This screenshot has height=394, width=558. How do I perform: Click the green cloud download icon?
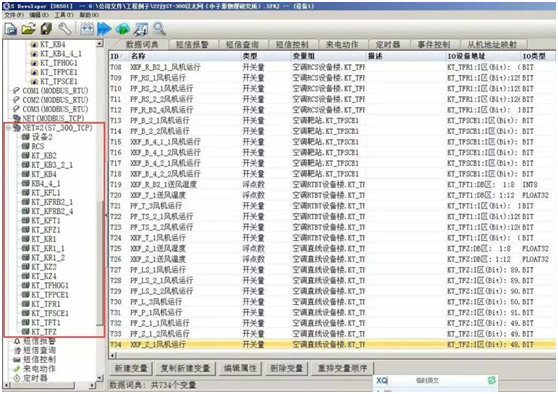click(x=122, y=29)
